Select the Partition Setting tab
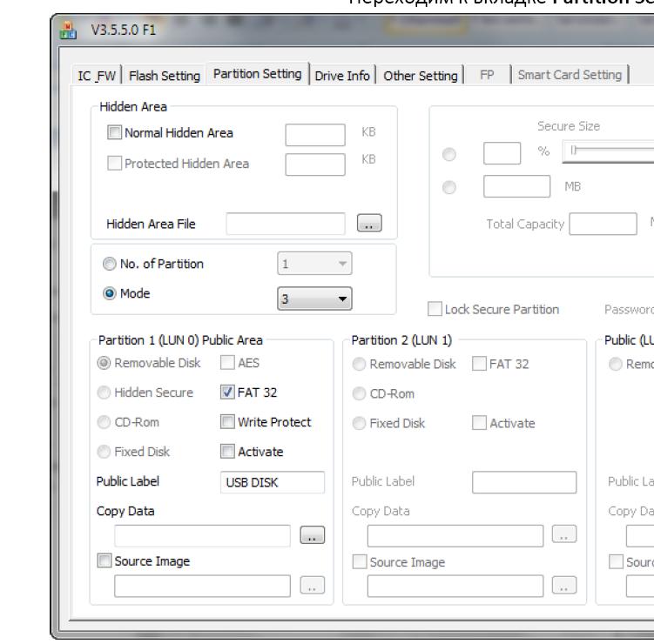Screen dimensions: 654x644 (258, 74)
